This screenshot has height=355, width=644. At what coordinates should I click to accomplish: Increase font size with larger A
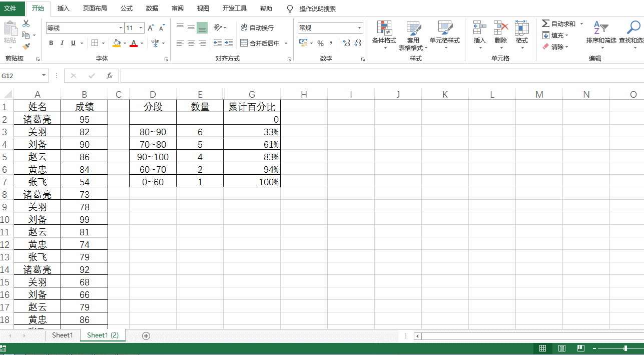pos(151,28)
